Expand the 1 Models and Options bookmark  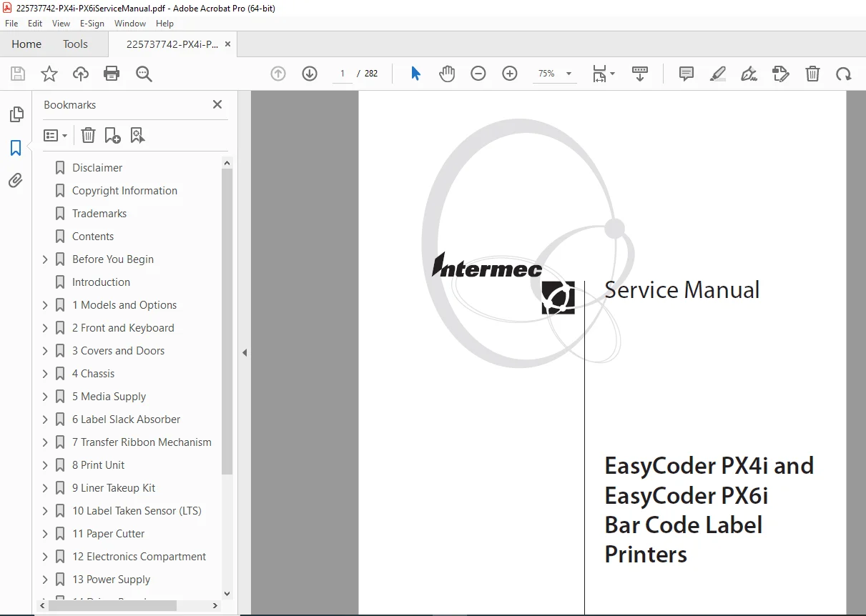click(x=45, y=305)
